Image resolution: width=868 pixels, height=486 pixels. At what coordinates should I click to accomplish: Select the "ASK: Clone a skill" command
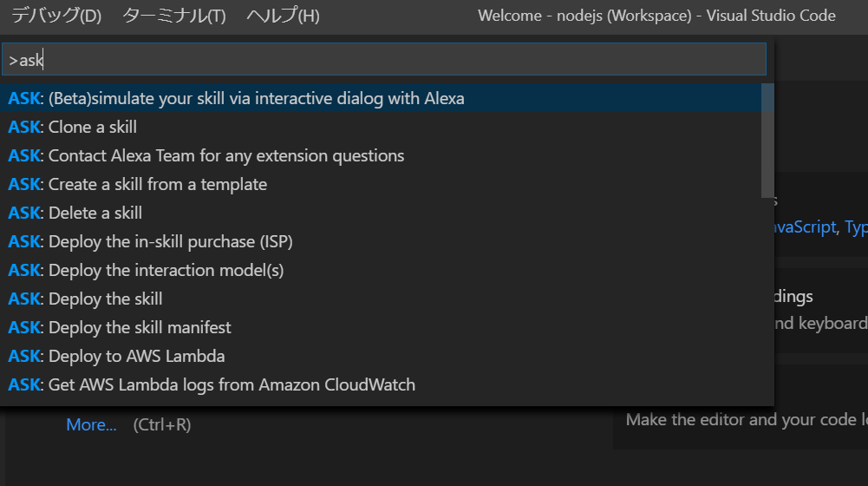coord(73,127)
